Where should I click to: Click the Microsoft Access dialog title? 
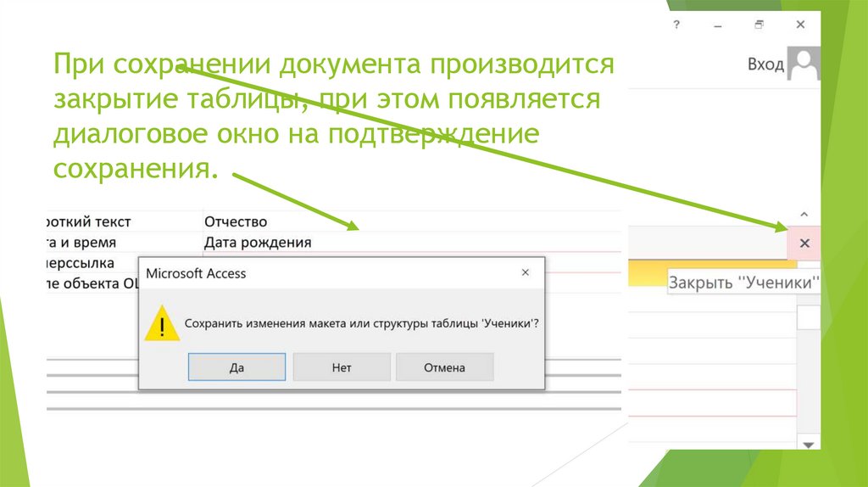point(196,273)
